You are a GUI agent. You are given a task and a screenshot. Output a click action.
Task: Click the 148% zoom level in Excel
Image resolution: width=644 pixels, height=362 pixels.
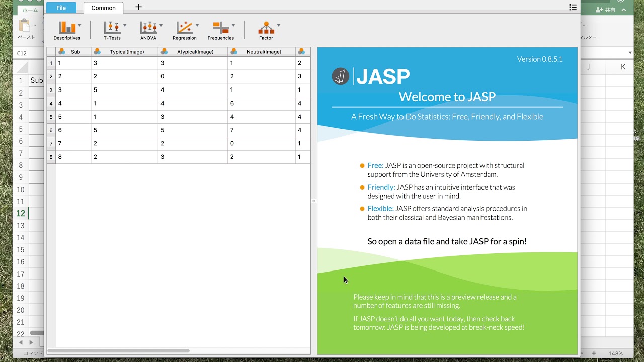coord(616,353)
